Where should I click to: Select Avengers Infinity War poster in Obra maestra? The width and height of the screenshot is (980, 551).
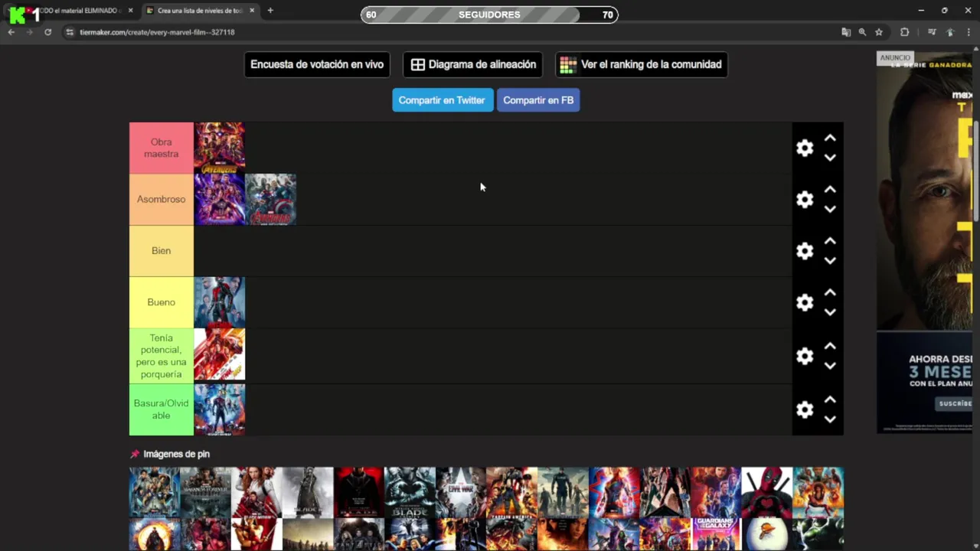(x=220, y=148)
